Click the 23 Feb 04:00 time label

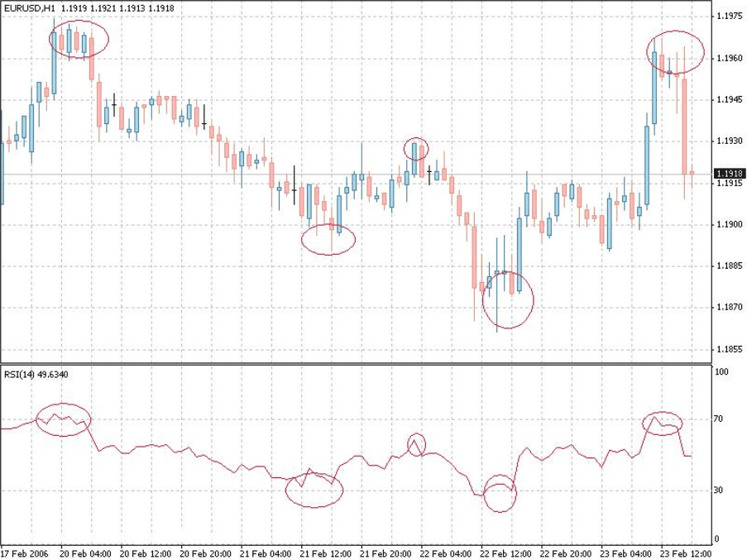pyautogui.click(x=625, y=554)
